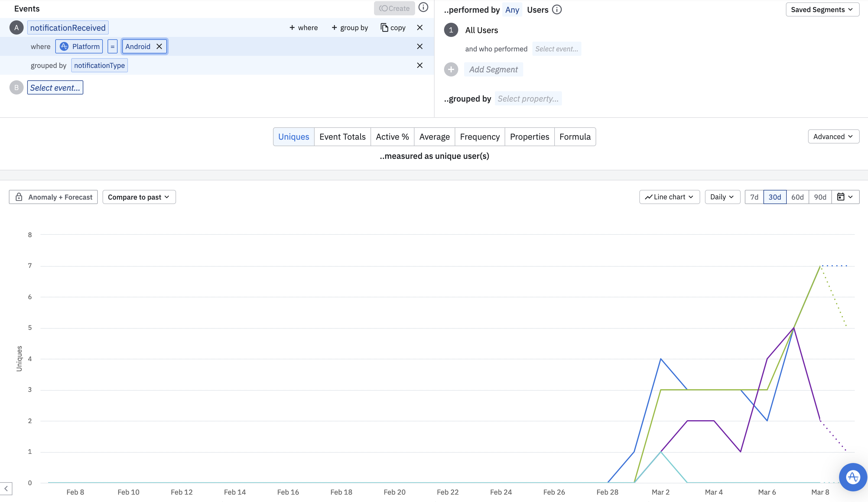Select the 90d time range
The width and height of the screenshot is (868, 502).
pyautogui.click(x=820, y=197)
